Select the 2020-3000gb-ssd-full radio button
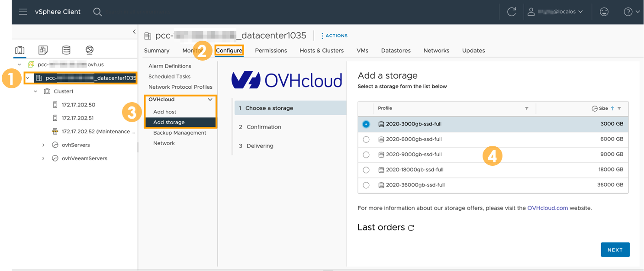Image resolution: width=644 pixels, height=271 pixels. (366, 124)
